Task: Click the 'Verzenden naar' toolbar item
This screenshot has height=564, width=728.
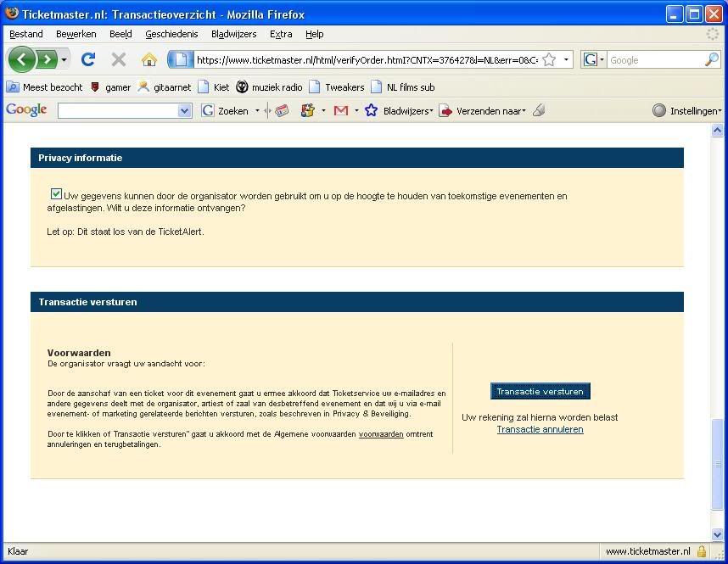Action: point(483,111)
